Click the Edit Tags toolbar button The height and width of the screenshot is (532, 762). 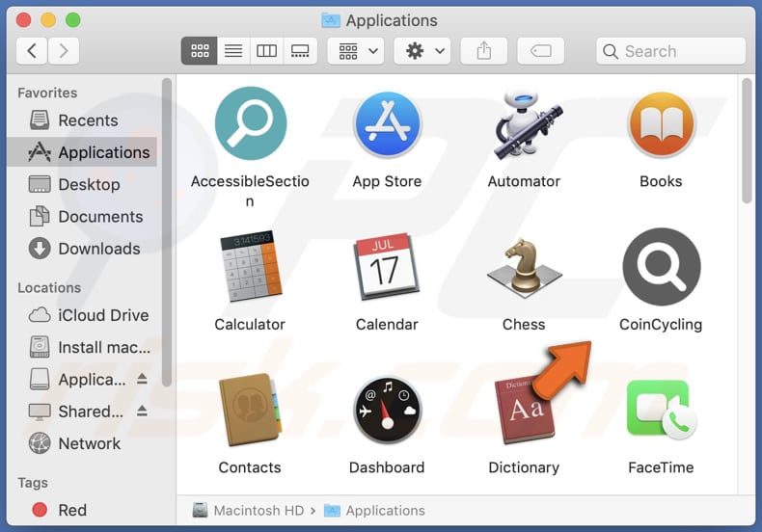pyautogui.click(x=541, y=50)
